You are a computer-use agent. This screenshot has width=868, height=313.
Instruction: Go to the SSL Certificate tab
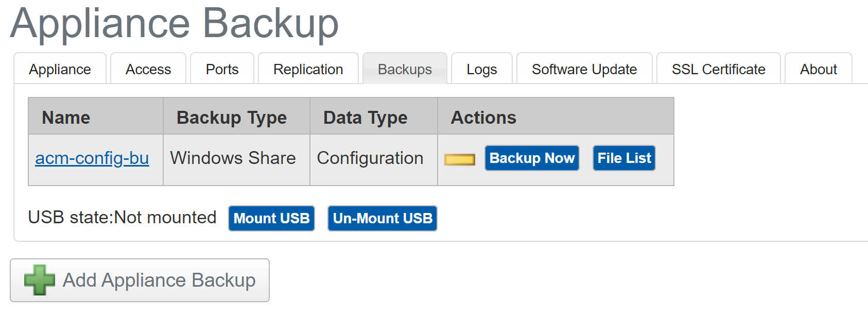[718, 69]
